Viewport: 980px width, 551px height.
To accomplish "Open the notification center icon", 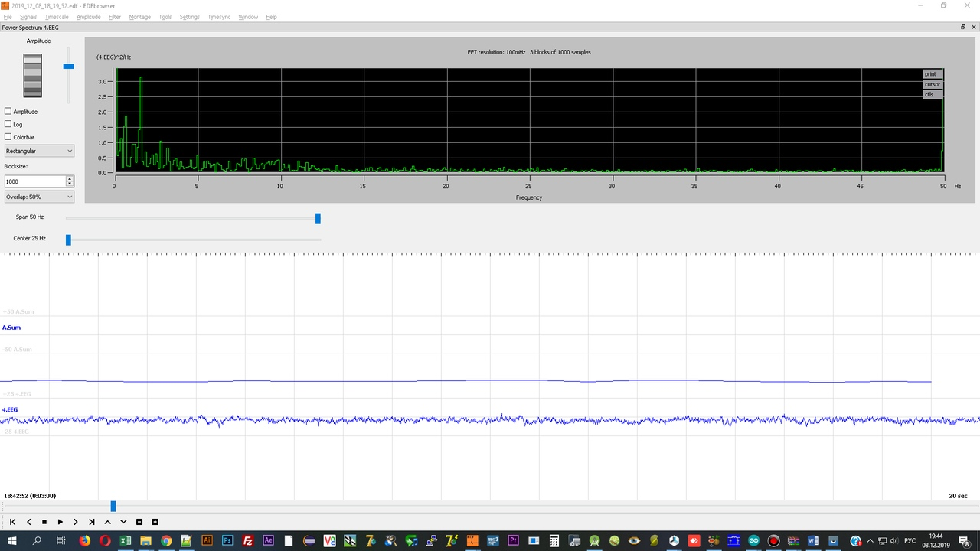I will [964, 541].
